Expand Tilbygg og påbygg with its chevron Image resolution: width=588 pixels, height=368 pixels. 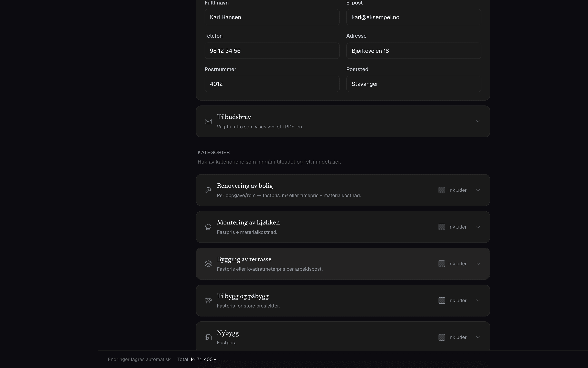coord(478,300)
